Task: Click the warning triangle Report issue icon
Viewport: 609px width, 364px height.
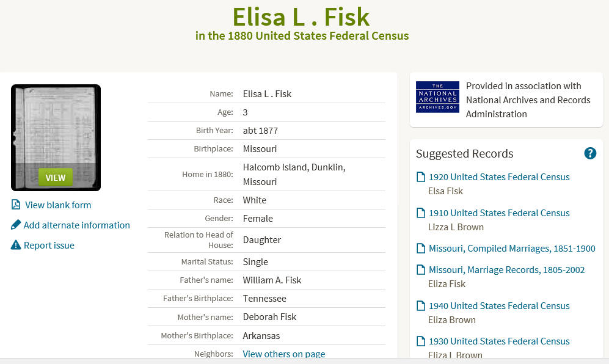Action: tap(15, 245)
